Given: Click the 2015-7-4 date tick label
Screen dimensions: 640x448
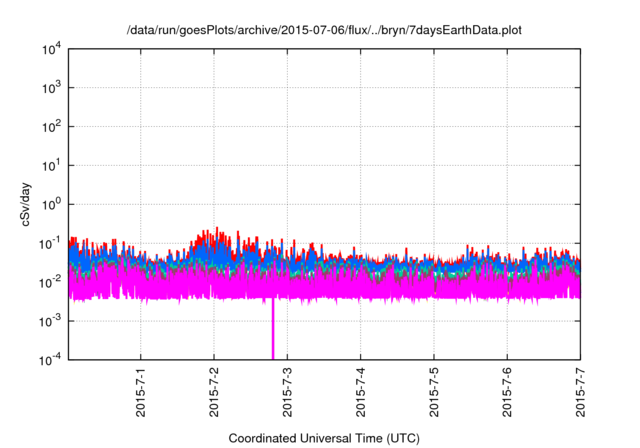Looking at the screenshot, I should 360,392.
